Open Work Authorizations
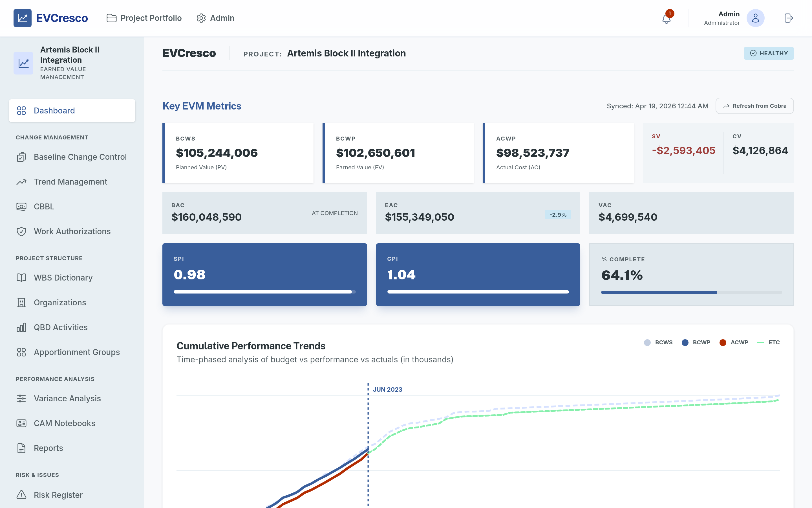The image size is (812, 508). 72,231
